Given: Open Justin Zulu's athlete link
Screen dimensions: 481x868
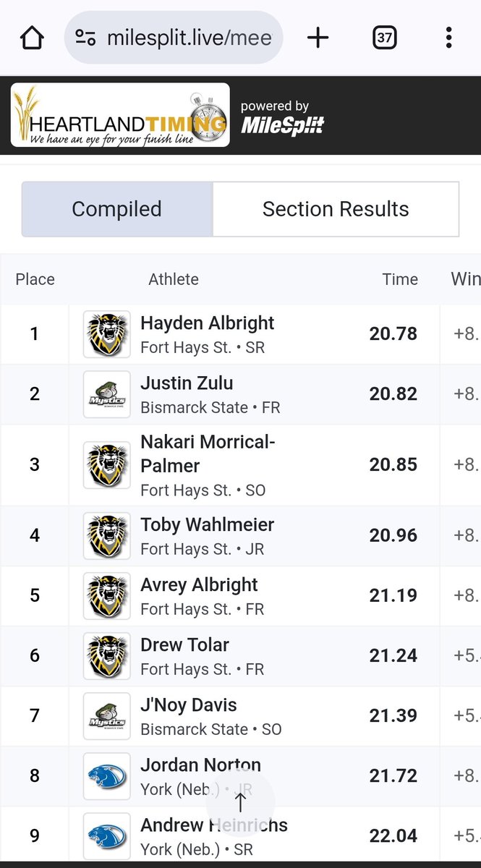Looking at the screenshot, I should point(187,383).
